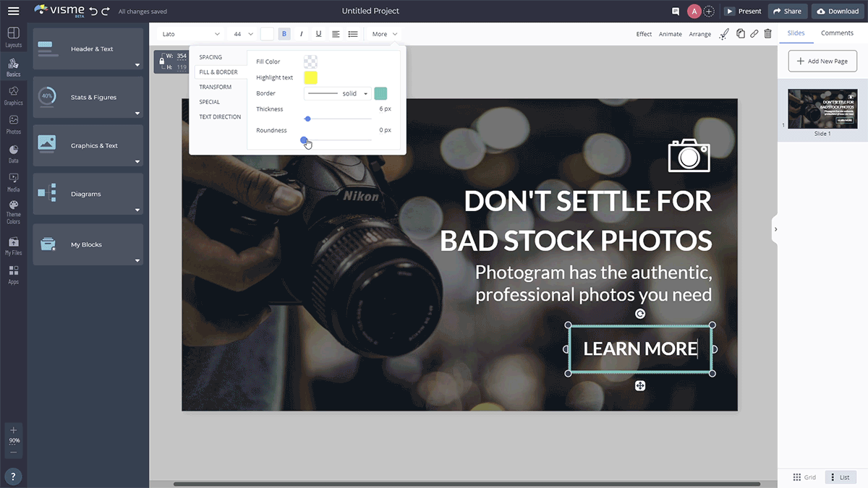Switch to the Comments tab

pyautogui.click(x=837, y=33)
